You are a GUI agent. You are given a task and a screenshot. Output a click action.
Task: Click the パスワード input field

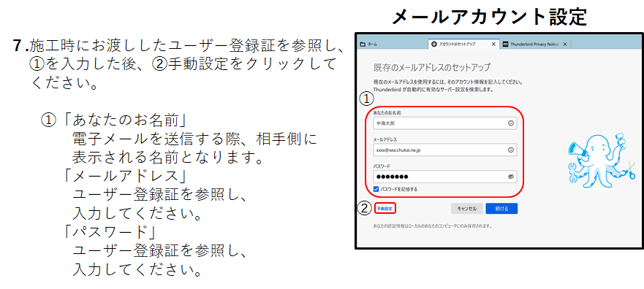444,177
